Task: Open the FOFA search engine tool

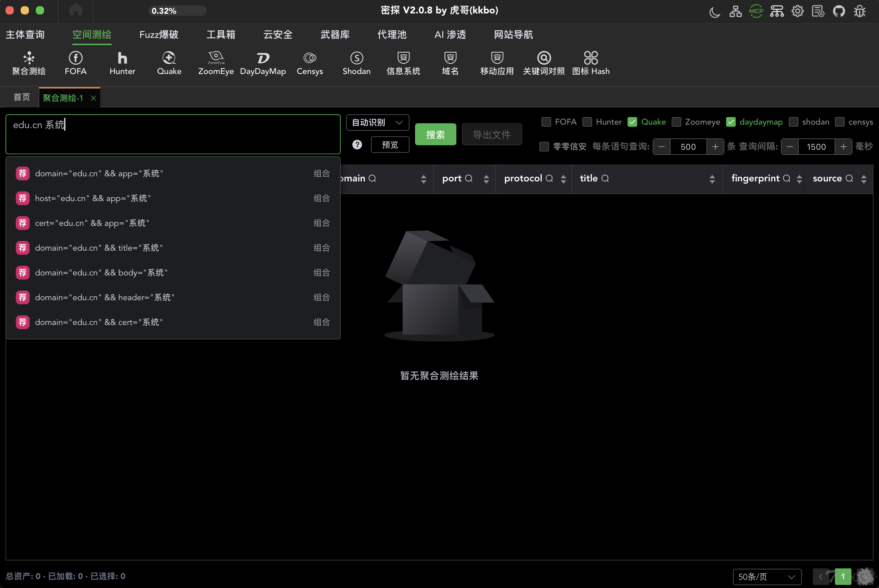Action: coord(75,63)
